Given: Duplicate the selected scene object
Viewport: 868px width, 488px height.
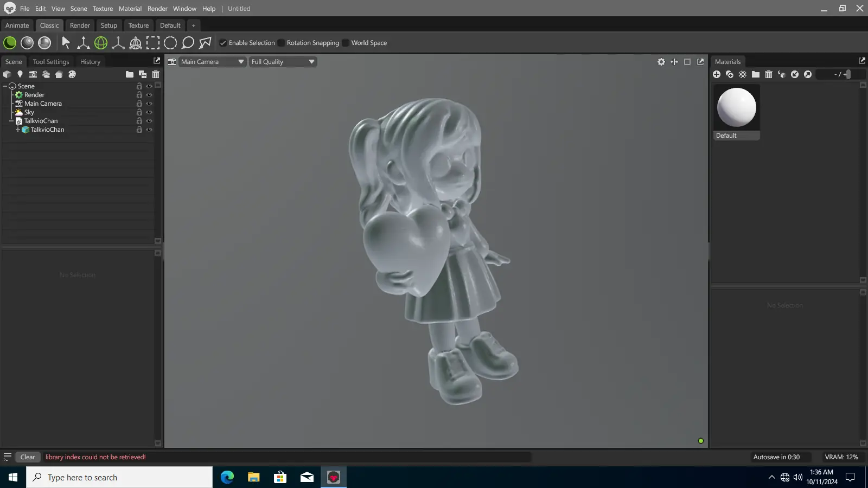Looking at the screenshot, I should click(143, 74).
